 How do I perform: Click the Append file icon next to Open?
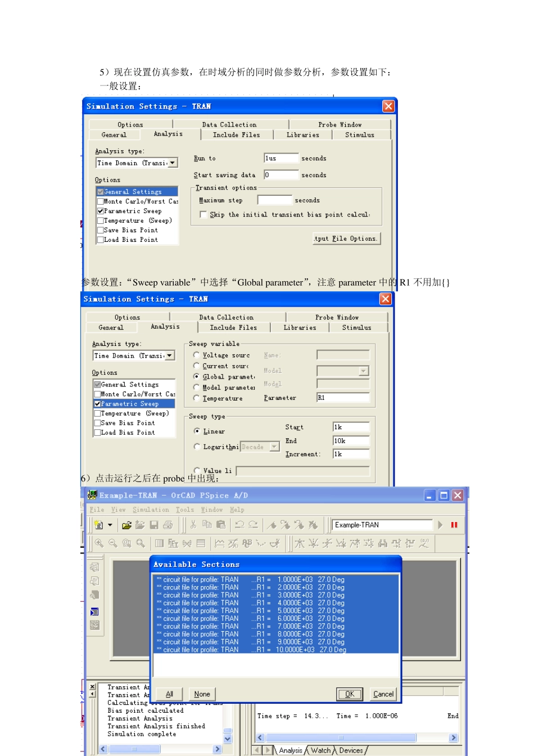[140, 525]
